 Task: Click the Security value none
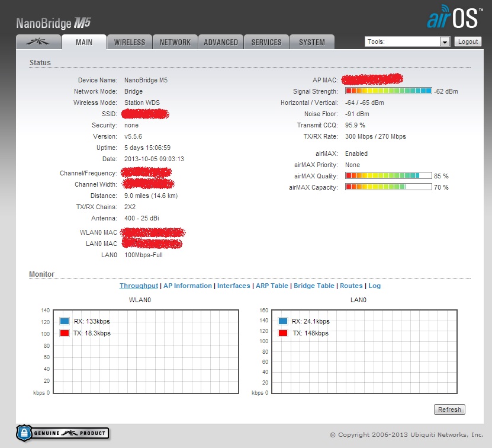click(x=131, y=126)
